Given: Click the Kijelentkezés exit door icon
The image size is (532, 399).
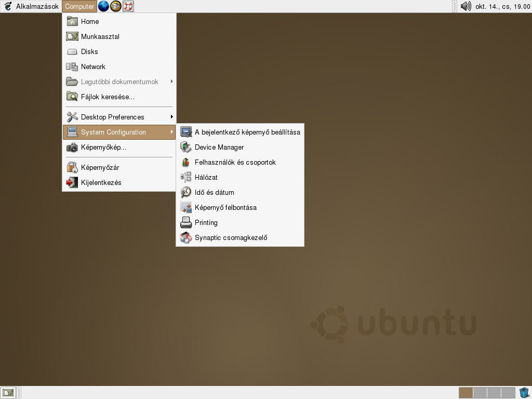Looking at the screenshot, I should 72,182.
